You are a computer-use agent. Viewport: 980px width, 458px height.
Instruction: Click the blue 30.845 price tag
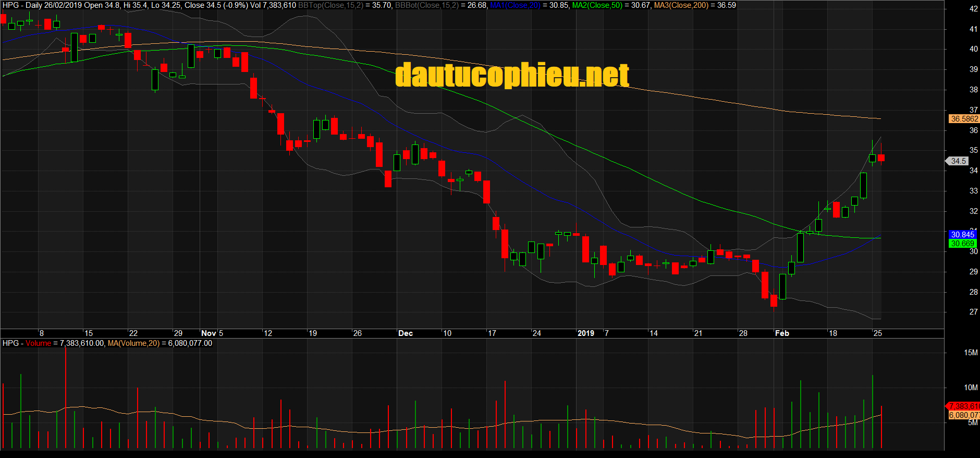point(962,235)
